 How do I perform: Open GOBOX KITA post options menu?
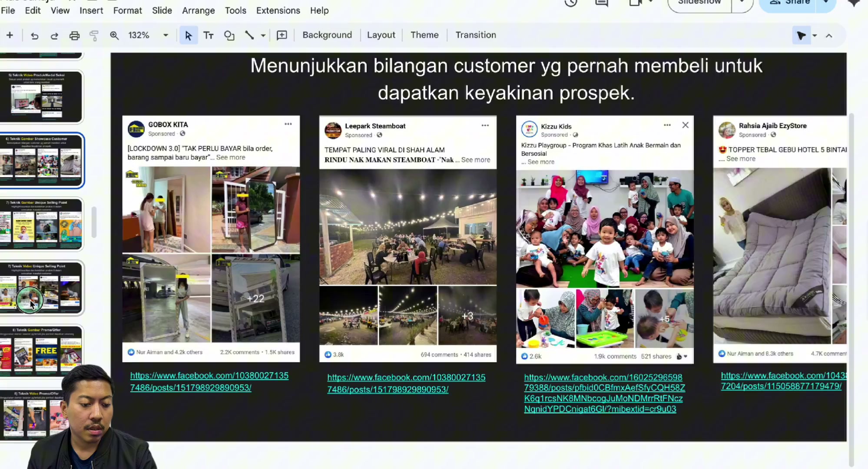coord(288,124)
